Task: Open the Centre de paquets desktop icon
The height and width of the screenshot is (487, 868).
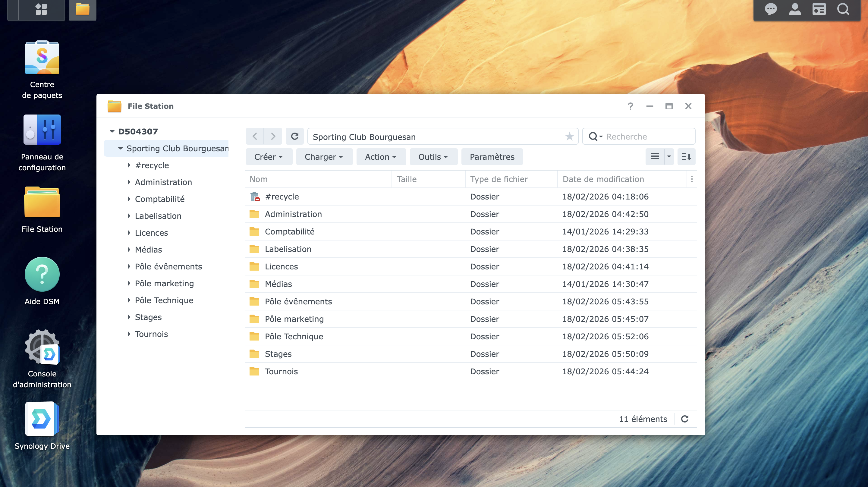Action: click(x=42, y=58)
